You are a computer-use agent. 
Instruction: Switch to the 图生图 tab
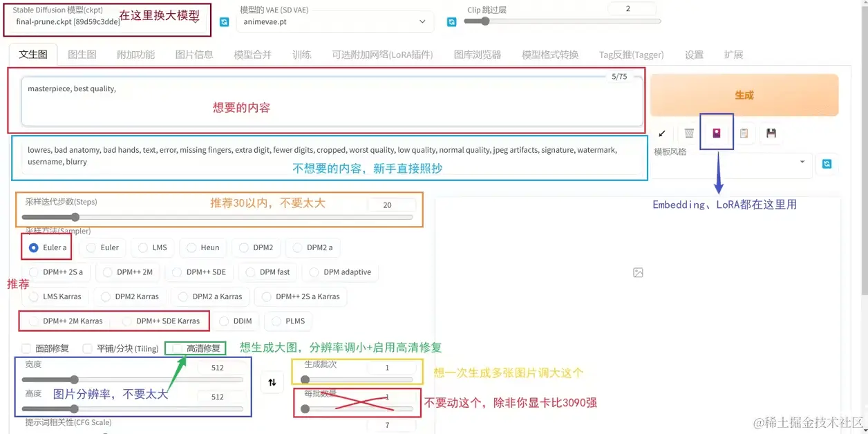coord(82,55)
